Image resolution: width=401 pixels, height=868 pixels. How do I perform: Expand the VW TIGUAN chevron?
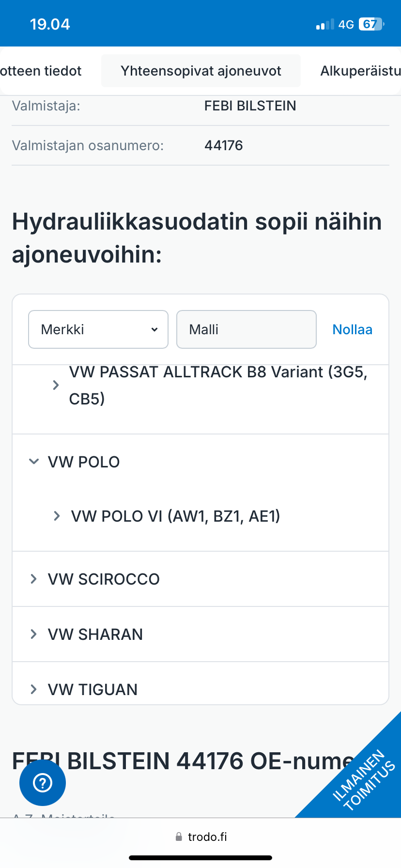point(33,689)
